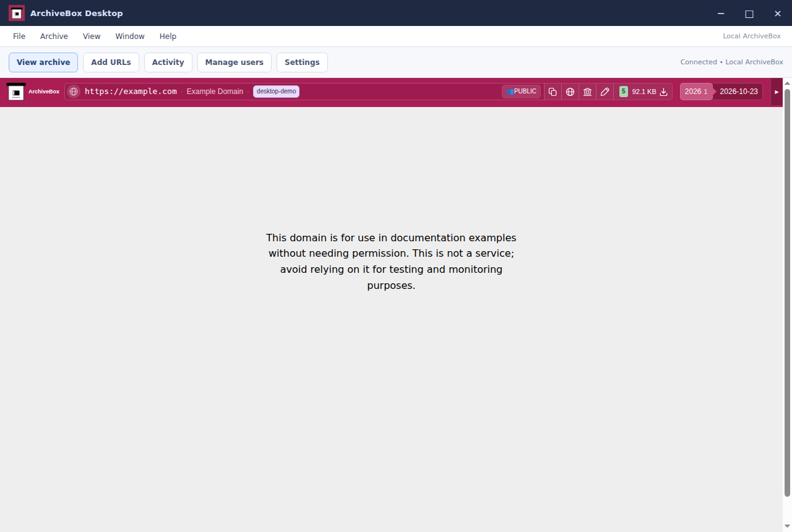Screen dimensions: 792x532
Task: Open the original site via the globe icon right of PUBLIC
Action: tap(570, 92)
